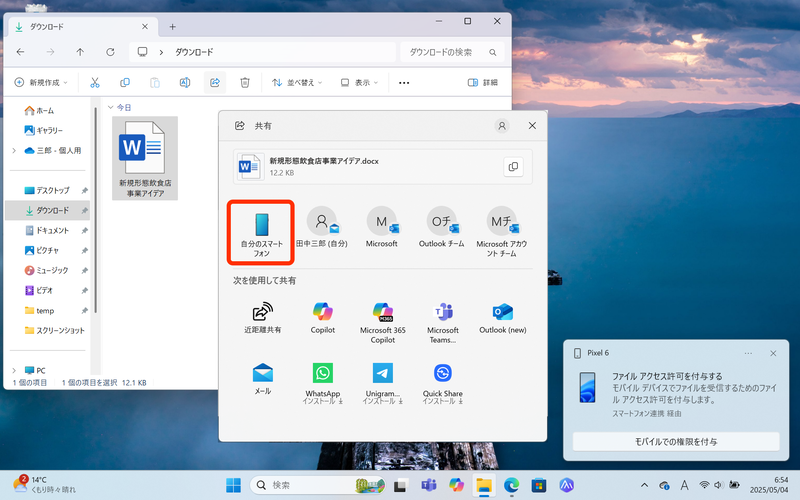
Task: Toggle the 詳細 details pane
Action: coord(483,83)
